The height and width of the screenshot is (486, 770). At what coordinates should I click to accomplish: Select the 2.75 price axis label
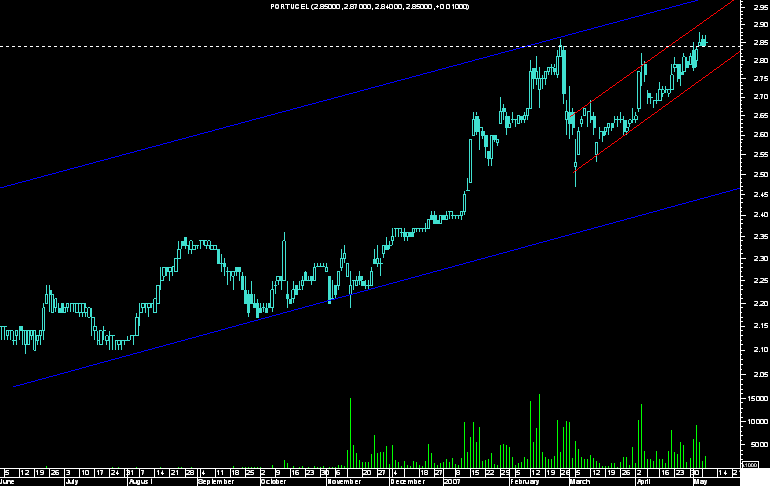pyautogui.click(x=761, y=79)
